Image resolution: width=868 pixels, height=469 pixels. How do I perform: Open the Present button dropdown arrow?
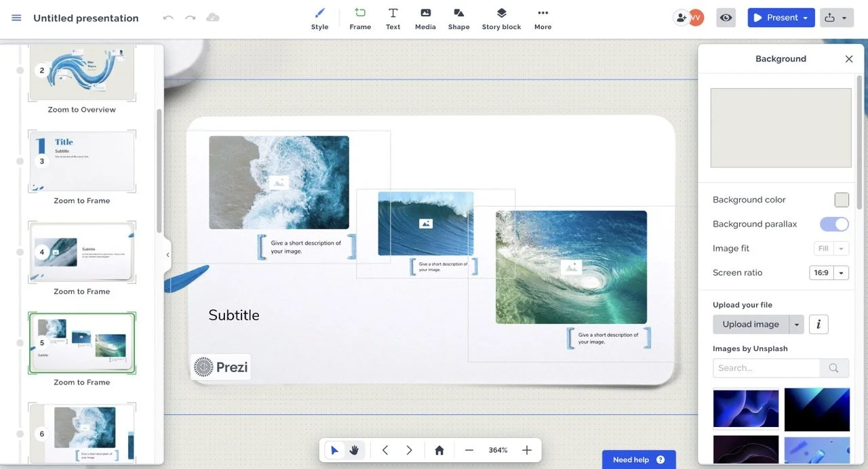[x=804, y=17]
